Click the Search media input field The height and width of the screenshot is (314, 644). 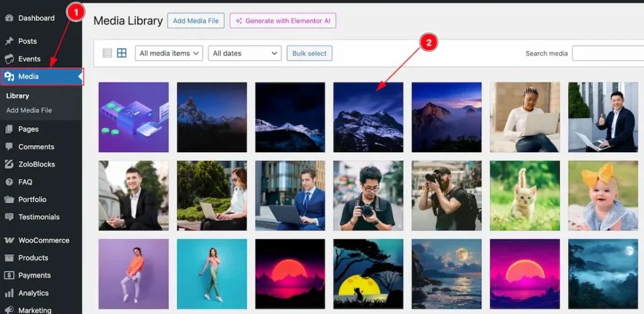(x=608, y=53)
